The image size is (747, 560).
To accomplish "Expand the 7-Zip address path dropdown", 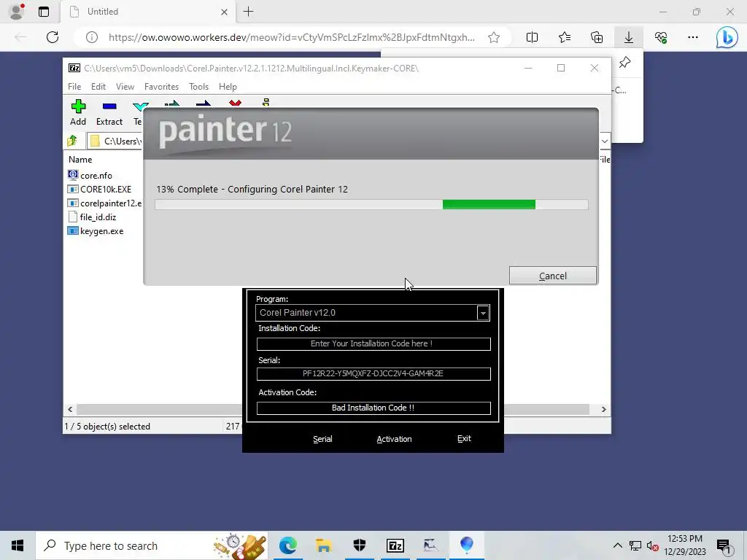I will [605, 141].
